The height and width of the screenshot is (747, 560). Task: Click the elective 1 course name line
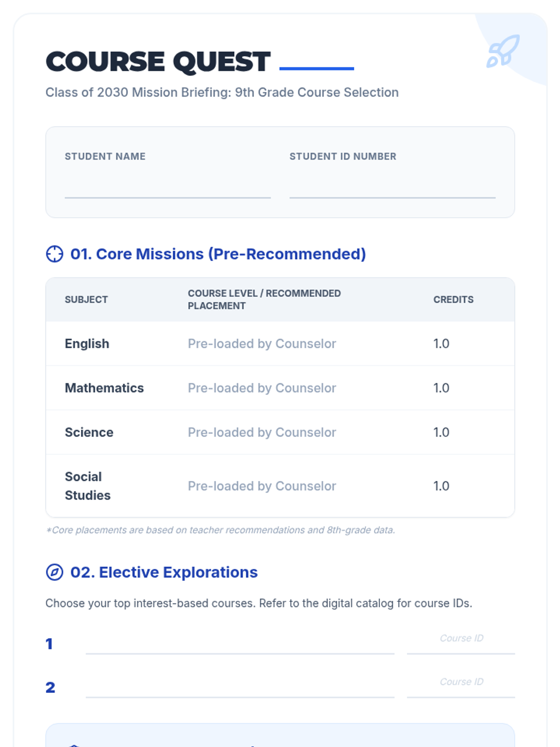click(240, 643)
